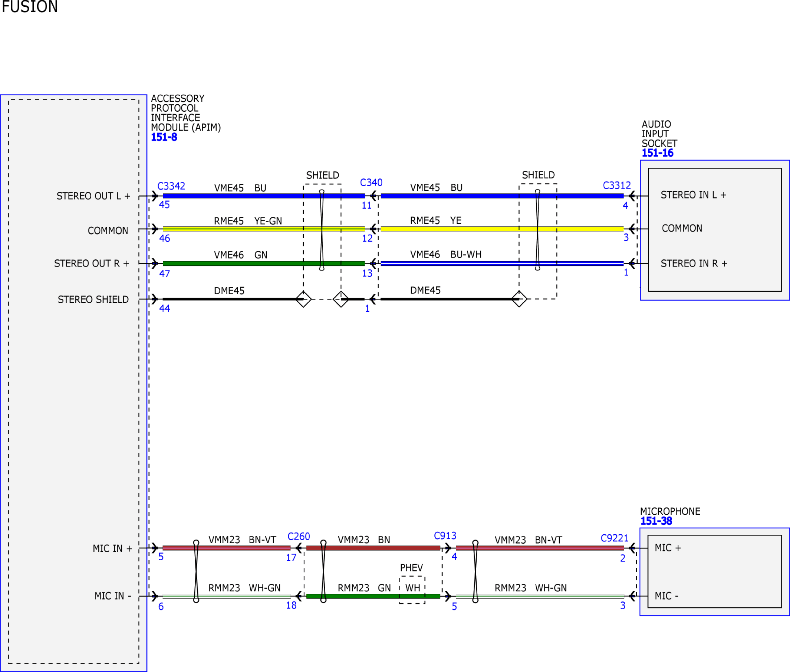The image size is (790, 672).
Task: Click the MIC + label in the microphone box
Action: point(668,548)
